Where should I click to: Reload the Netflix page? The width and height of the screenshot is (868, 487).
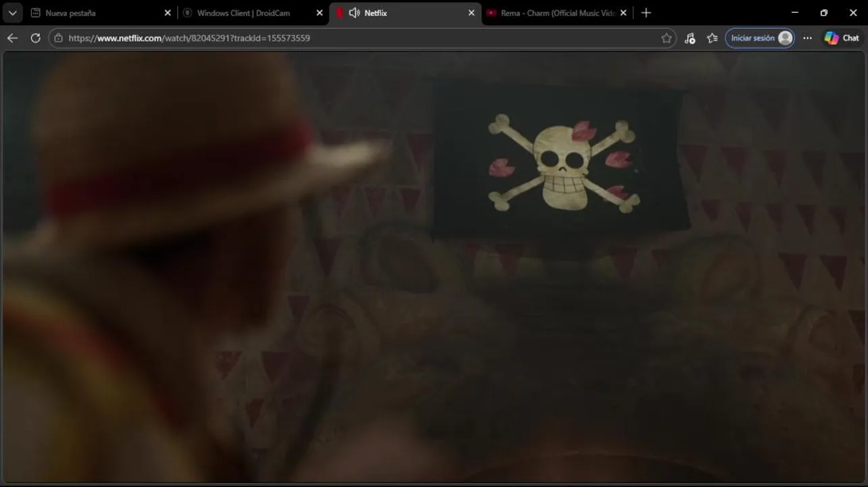pos(35,38)
